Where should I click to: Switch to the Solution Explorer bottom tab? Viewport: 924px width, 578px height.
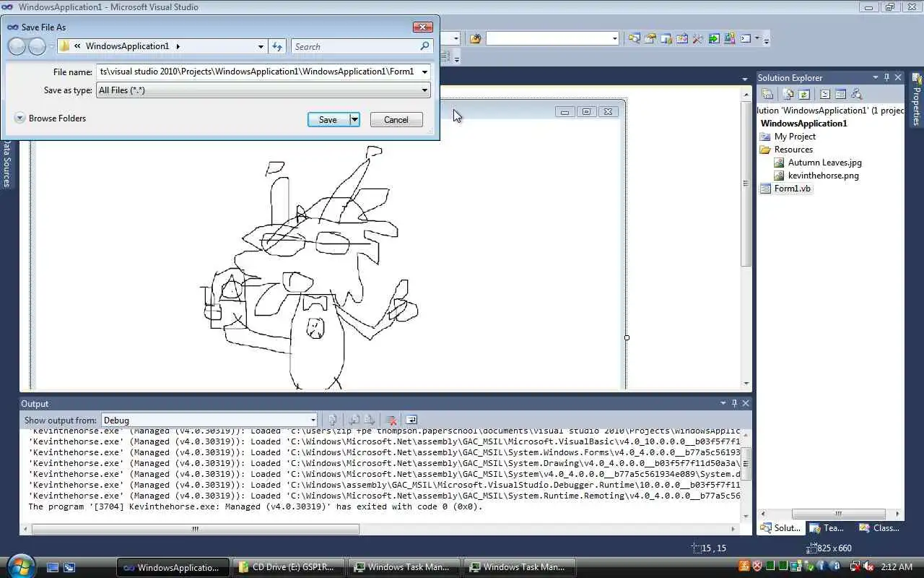click(780, 528)
